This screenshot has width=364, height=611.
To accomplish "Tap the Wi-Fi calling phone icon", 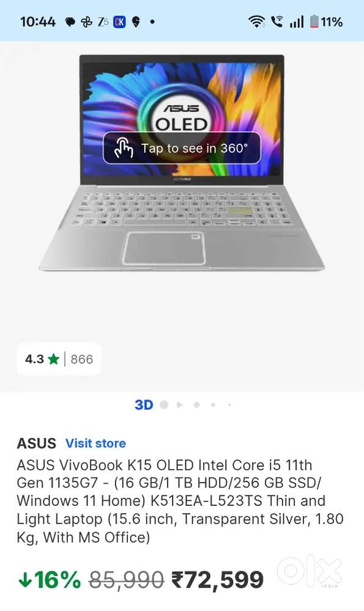I will click(x=277, y=21).
